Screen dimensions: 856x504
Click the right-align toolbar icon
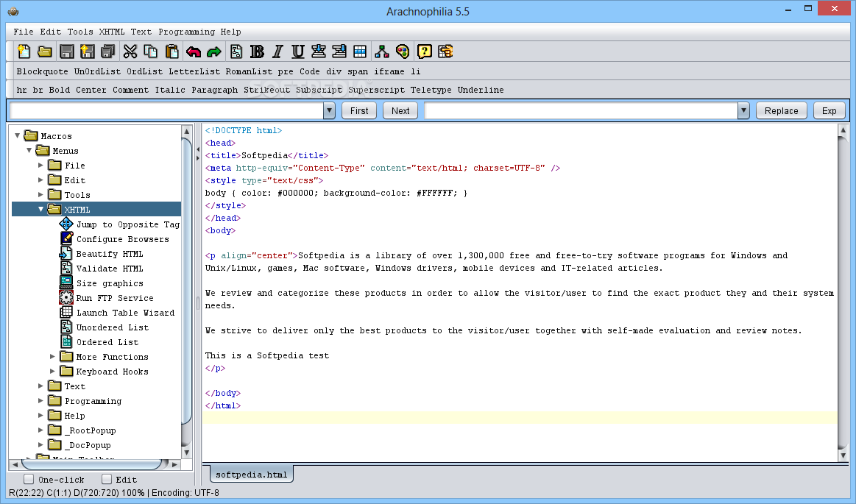(x=339, y=52)
